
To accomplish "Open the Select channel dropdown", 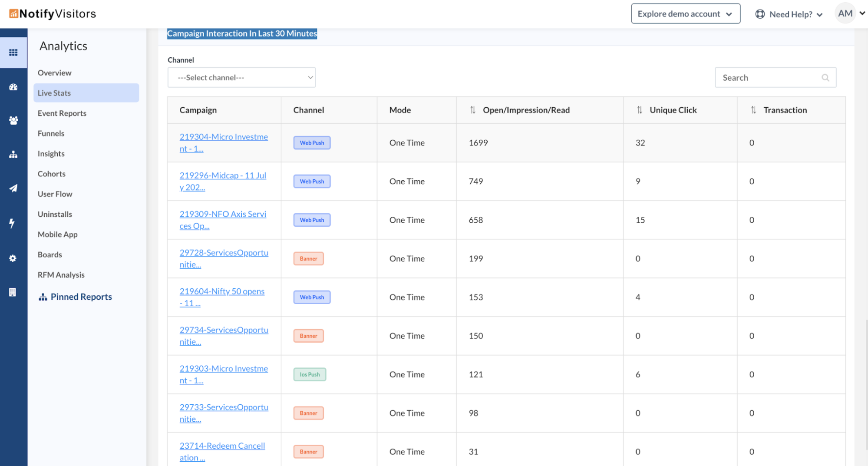I will point(241,78).
